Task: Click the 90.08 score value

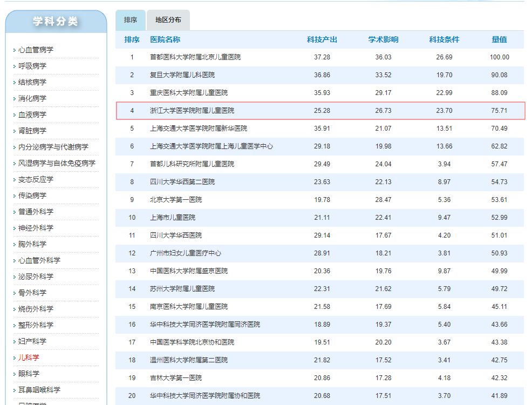Action: 500,75
